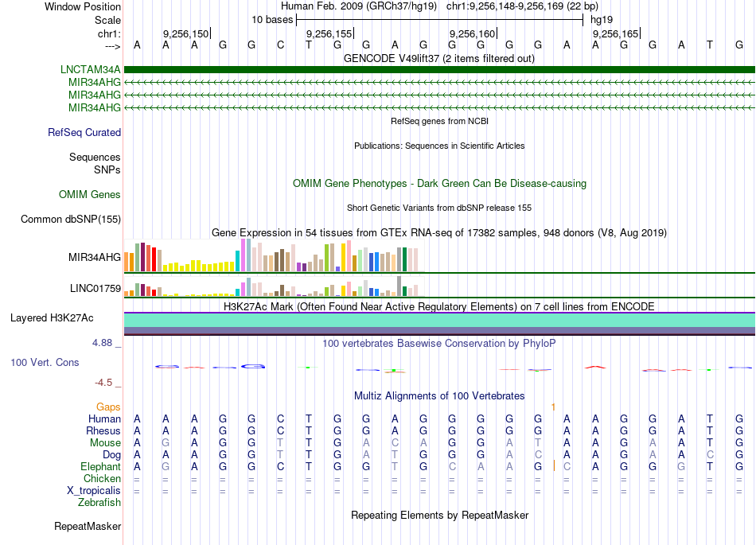This screenshot has width=756, height=545.
Task: Click the Scale label
Action: point(107,20)
